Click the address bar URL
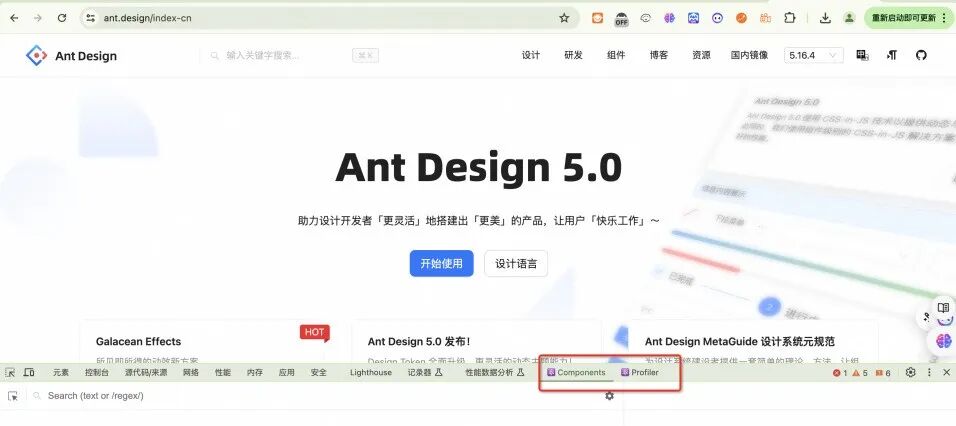Screen dimensions: 956x426 [147, 18]
